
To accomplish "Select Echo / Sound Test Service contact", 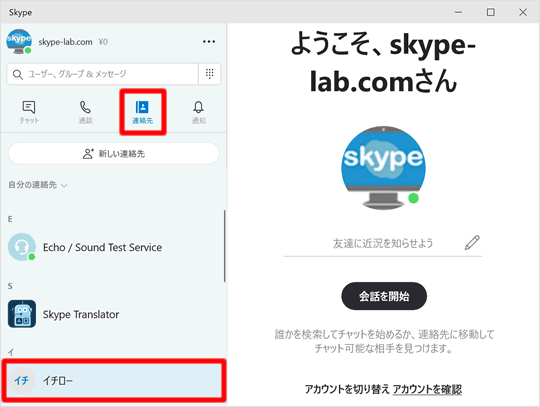I will pos(114,247).
